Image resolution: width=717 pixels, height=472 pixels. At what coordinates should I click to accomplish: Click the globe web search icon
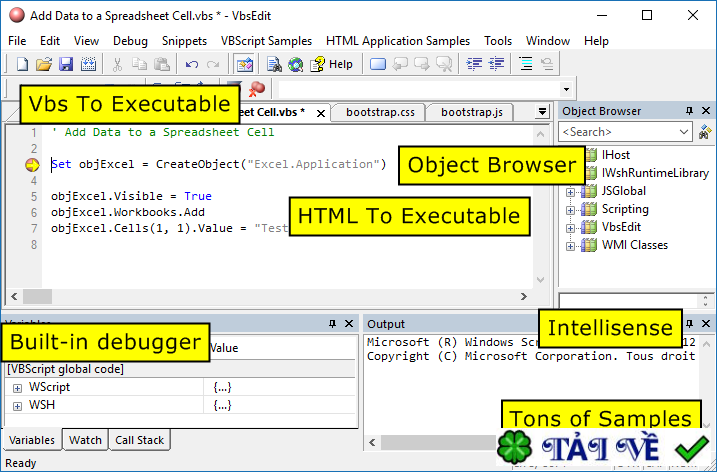[296, 64]
